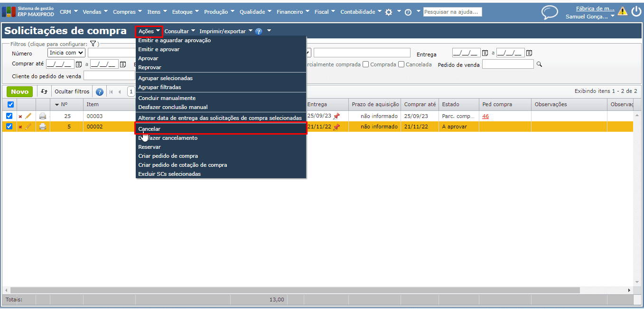Open the "Inicia com" dropdown for Número
Screen dimensions: 644x309
tap(66, 53)
